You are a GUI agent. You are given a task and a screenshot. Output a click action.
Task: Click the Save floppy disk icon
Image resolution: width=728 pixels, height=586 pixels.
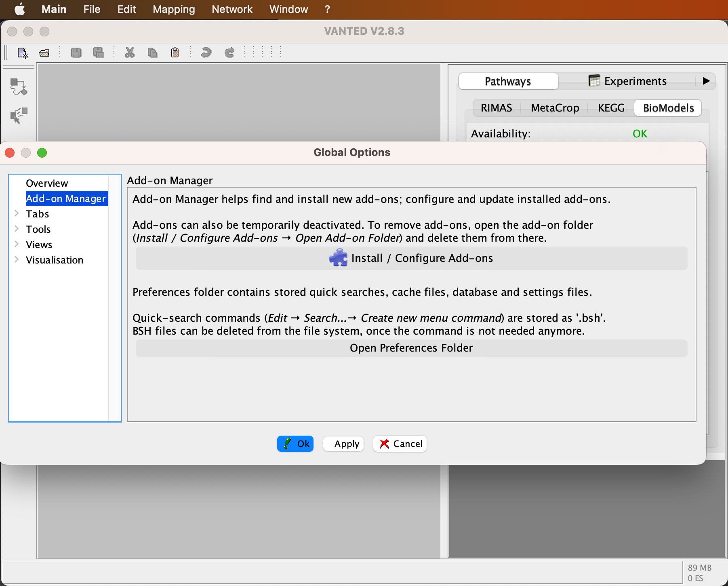click(x=76, y=53)
